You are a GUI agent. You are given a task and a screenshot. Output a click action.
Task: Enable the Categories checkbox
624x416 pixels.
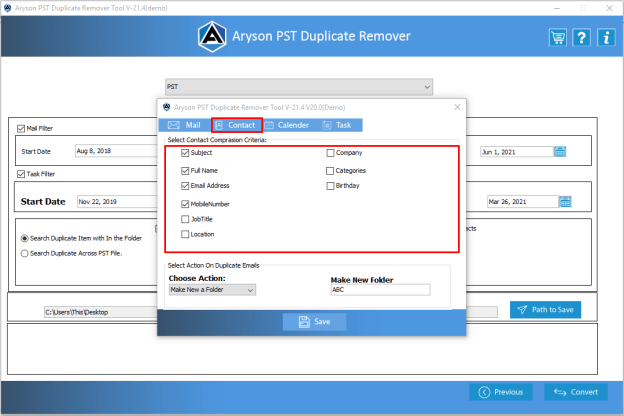point(330,171)
